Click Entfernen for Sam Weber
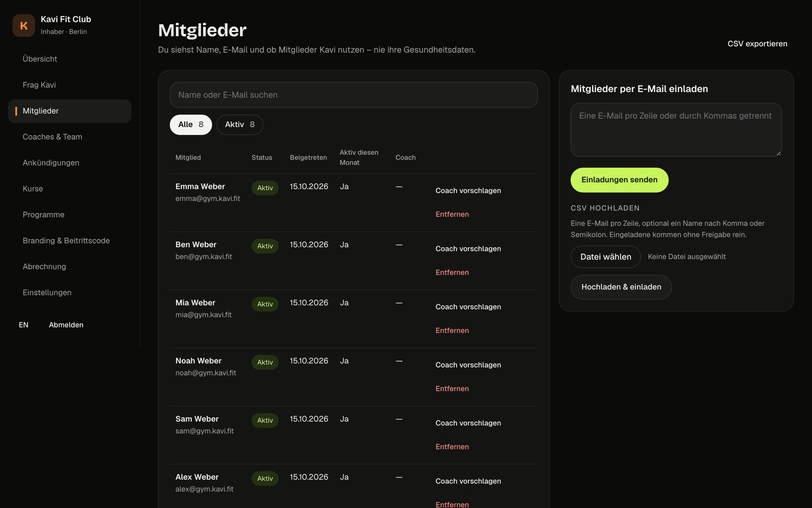Image resolution: width=812 pixels, height=508 pixels. coord(452,447)
